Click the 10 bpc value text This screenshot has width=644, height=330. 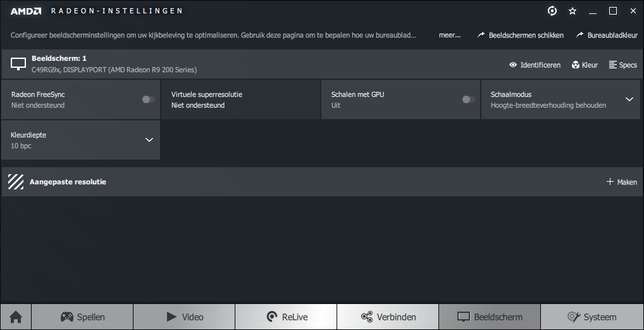tap(21, 146)
